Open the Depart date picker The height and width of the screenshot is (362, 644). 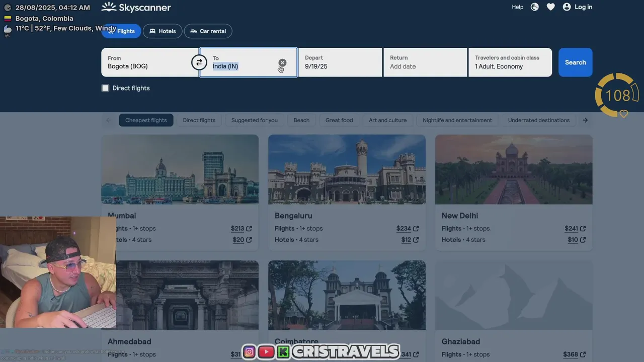340,62
